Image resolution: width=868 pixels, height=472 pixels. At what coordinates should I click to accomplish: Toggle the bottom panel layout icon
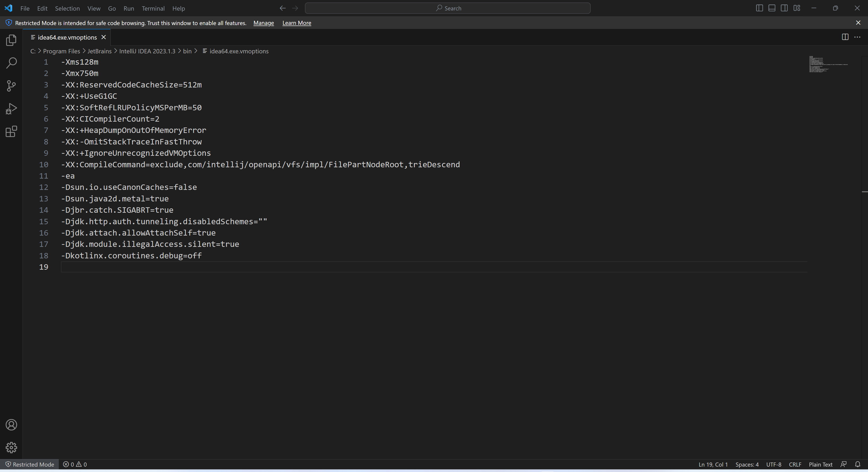[x=772, y=8]
